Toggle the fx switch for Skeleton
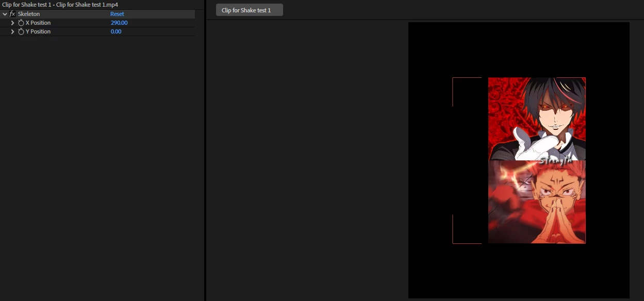The image size is (644, 301). [12, 14]
